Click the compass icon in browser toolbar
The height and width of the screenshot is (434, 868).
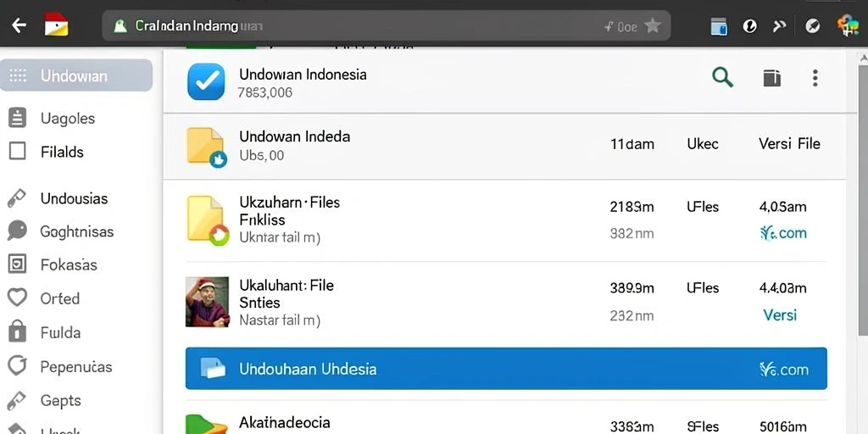pyautogui.click(x=813, y=25)
